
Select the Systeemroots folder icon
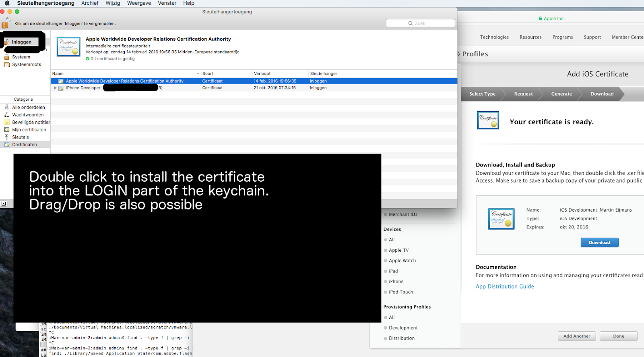click(x=6, y=64)
